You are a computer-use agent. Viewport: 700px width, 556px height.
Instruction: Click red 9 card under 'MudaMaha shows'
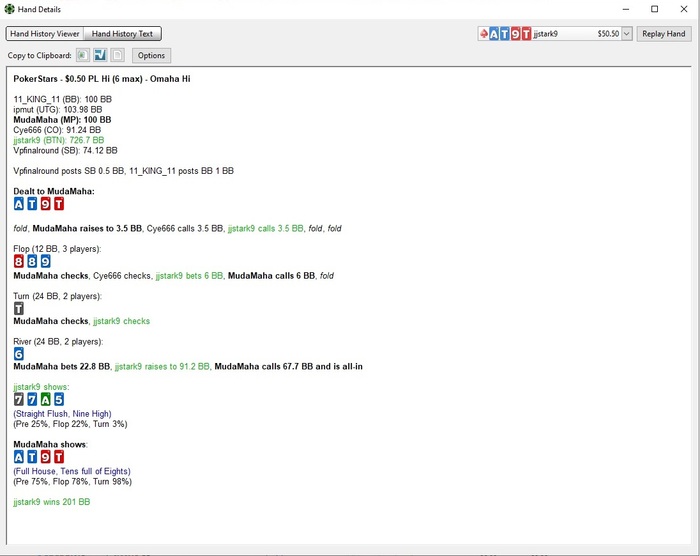coord(46,457)
